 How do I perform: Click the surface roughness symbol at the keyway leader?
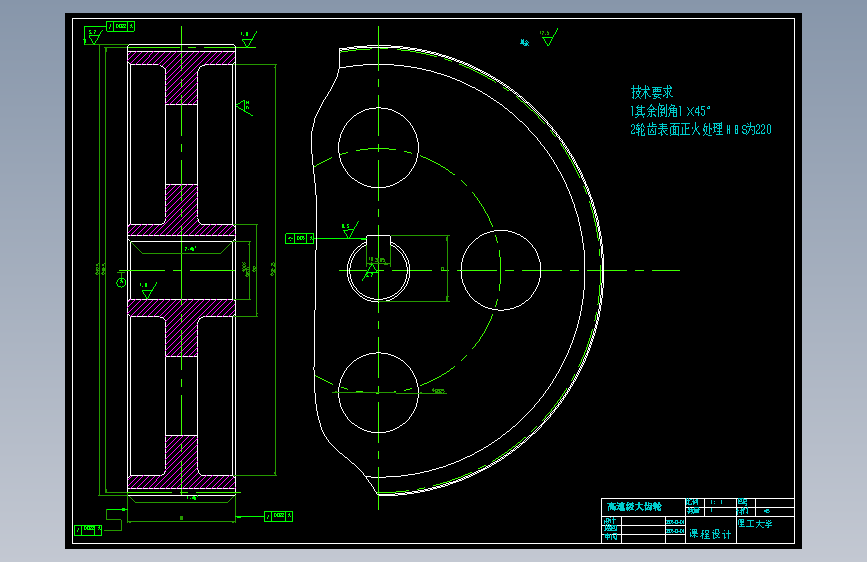coord(349,231)
